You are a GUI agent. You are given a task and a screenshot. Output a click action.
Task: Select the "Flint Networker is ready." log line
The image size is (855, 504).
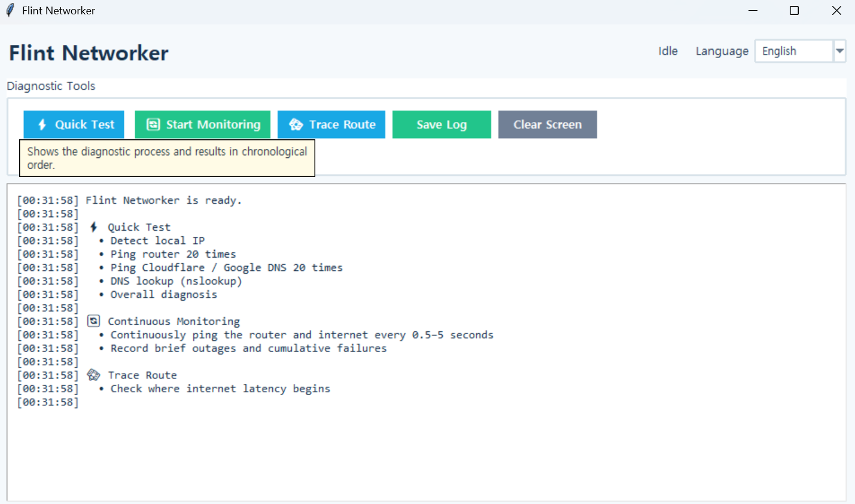[x=163, y=200]
